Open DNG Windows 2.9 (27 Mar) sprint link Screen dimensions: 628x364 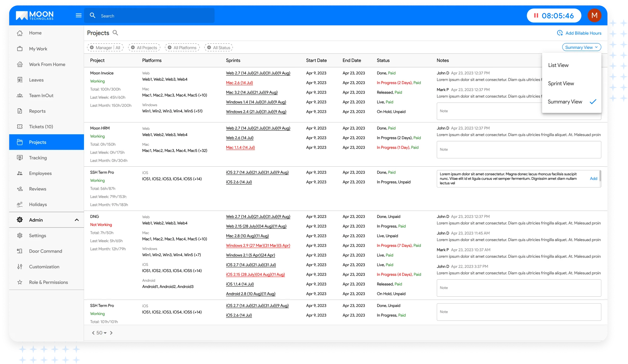[258, 246]
